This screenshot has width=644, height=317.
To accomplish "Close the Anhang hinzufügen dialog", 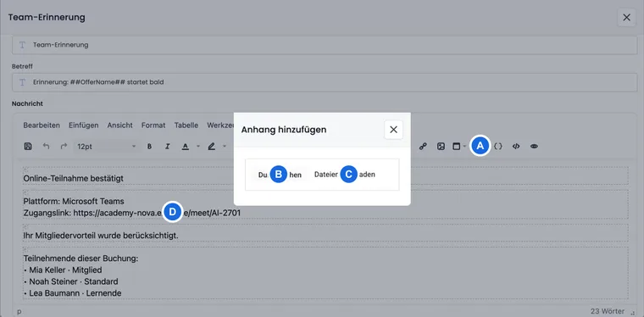I will 393,130.
